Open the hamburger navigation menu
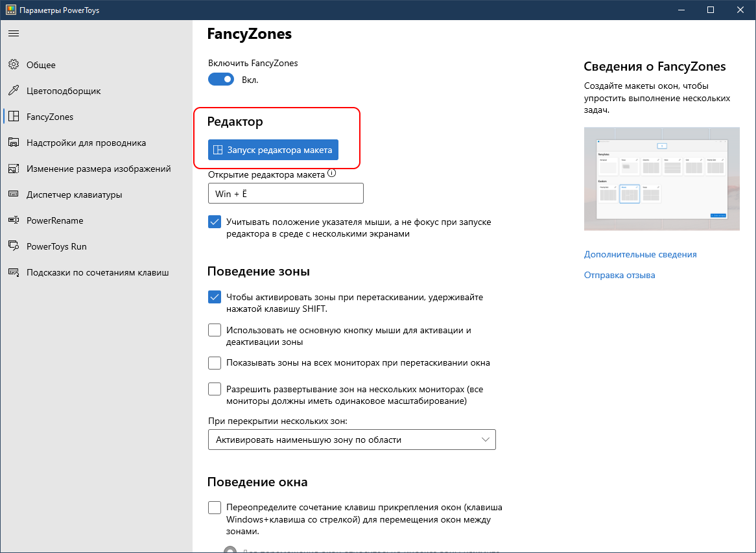The image size is (756, 553). 14,33
